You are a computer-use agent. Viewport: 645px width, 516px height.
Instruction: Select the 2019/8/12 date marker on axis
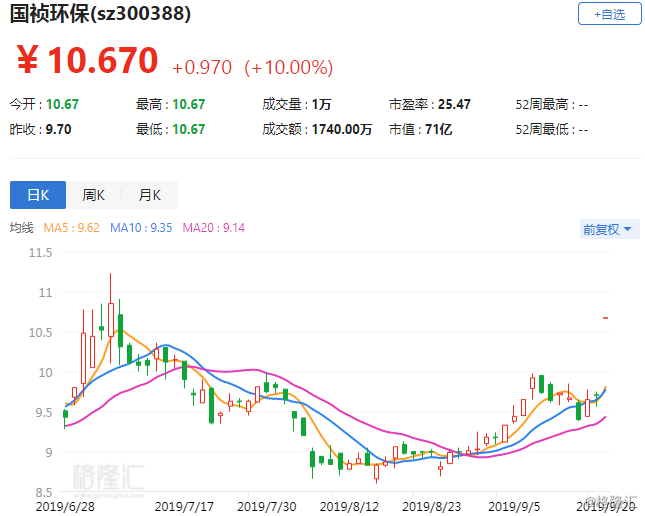[x=349, y=506]
